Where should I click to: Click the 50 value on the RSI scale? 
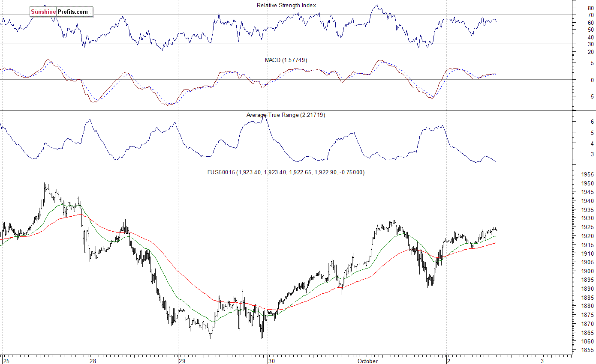click(x=590, y=30)
